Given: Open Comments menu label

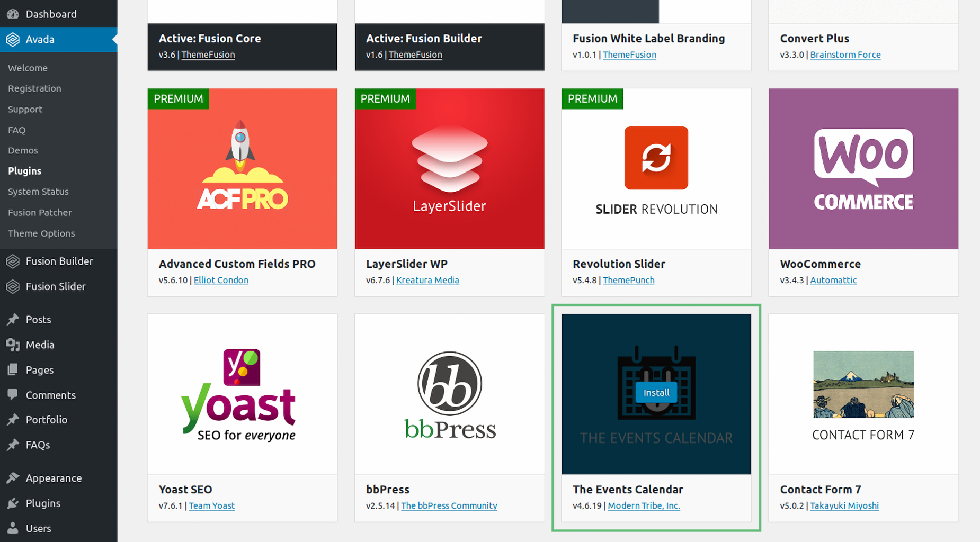Looking at the screenshot, I should tap(51, 395).
